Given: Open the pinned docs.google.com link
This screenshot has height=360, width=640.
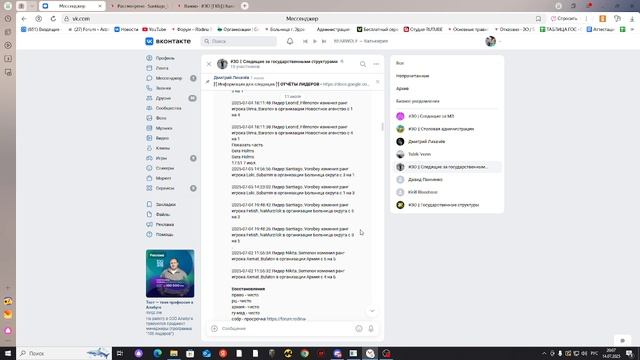Looking at the screenshot, I should pyautogui.click(x=346, y=84).
